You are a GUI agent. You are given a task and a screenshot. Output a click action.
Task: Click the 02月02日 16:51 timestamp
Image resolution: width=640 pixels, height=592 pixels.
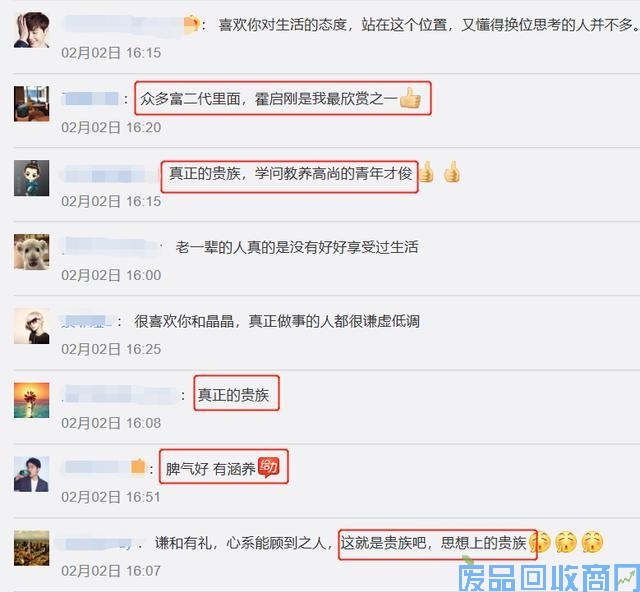(111, 497)
